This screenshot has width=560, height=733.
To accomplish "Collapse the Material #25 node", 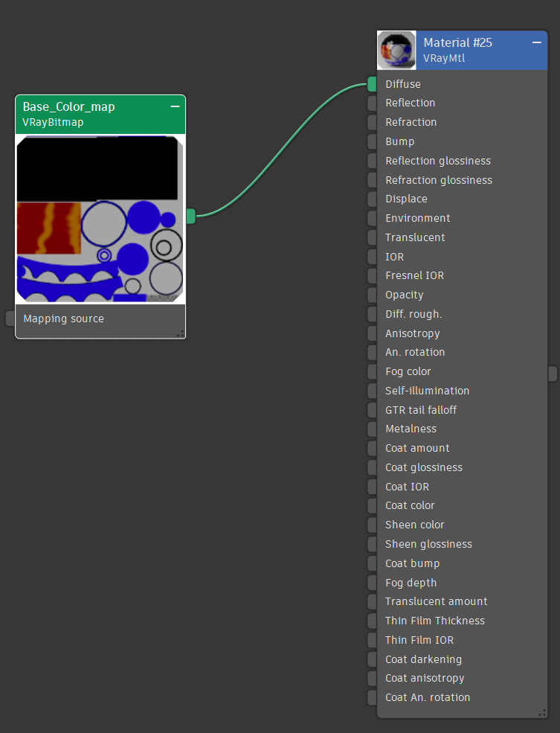I will (x=537, y=43).
